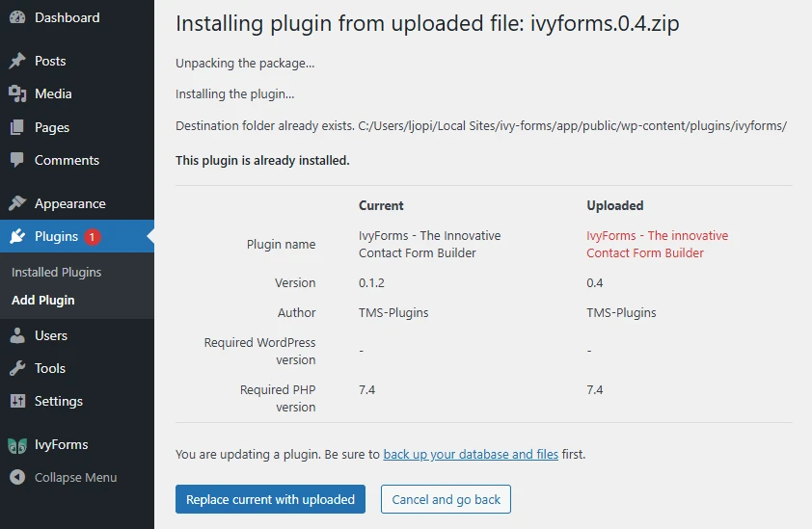This screenshot has height=529, width=812.
Task: Click the Dashboard gauge icon
Action: [17, 17]
